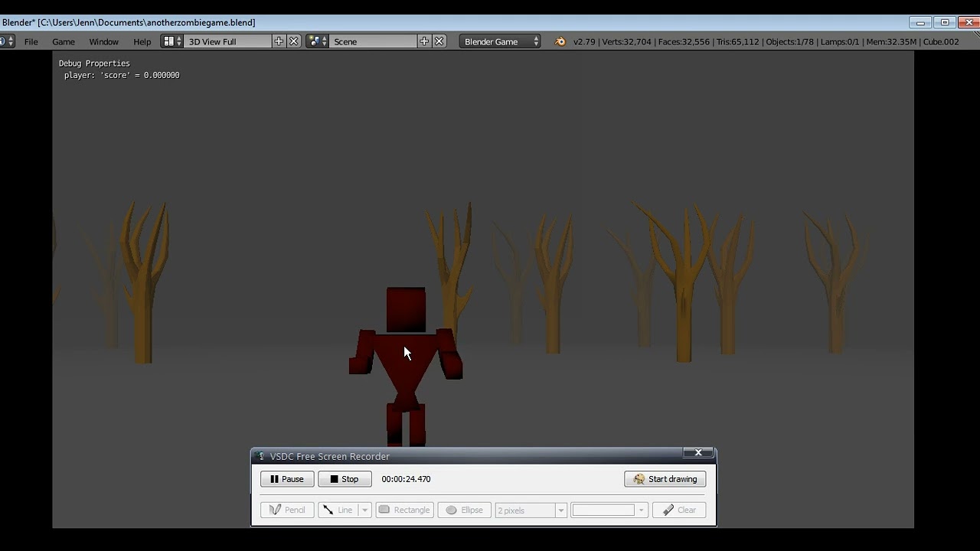Add a new screen layout with plus icon

279,41
